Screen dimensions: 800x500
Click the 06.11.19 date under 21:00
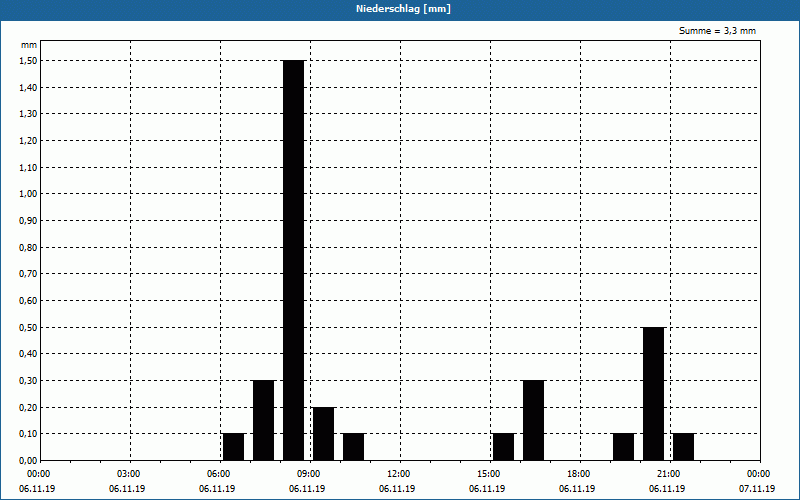667,489
